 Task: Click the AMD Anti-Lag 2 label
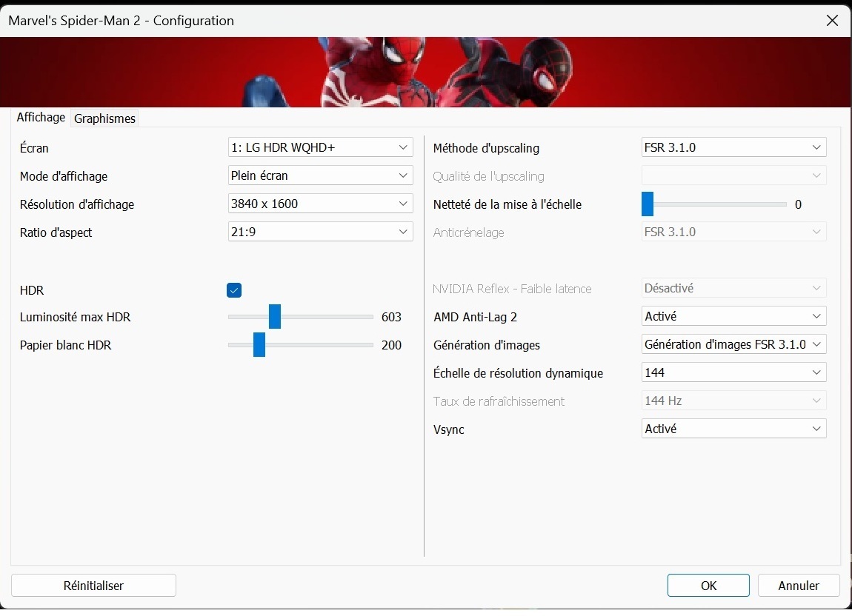click(476, 317)
